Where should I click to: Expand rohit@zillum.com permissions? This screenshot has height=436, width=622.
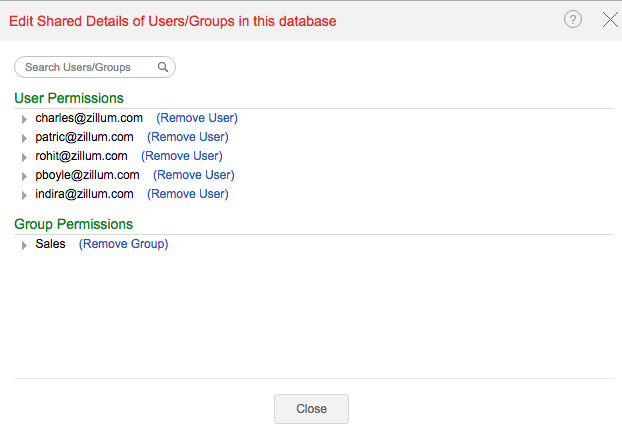tap(24, 157)
